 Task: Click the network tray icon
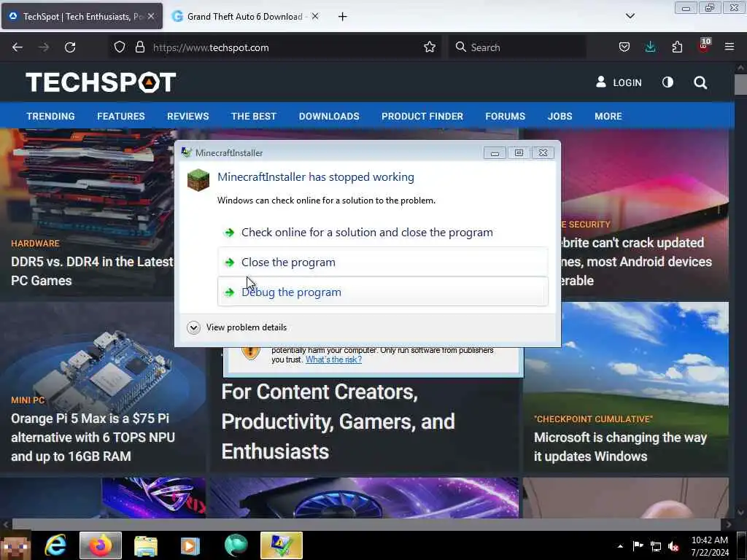pyautogui.click(x=656, y=546)
